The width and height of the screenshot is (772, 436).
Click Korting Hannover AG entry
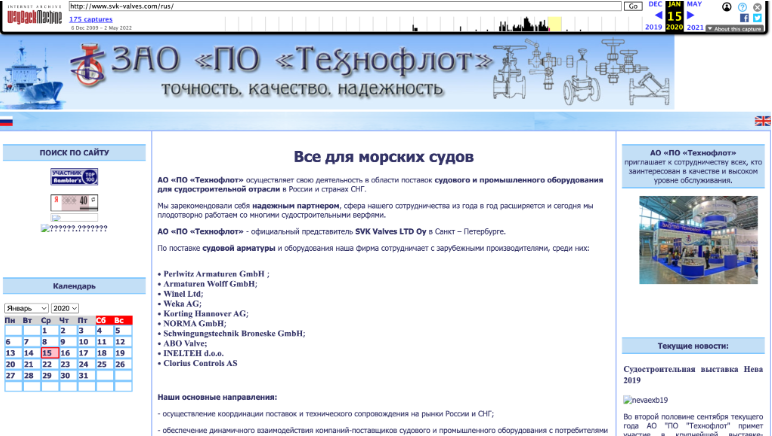click(x=203, y=313)
